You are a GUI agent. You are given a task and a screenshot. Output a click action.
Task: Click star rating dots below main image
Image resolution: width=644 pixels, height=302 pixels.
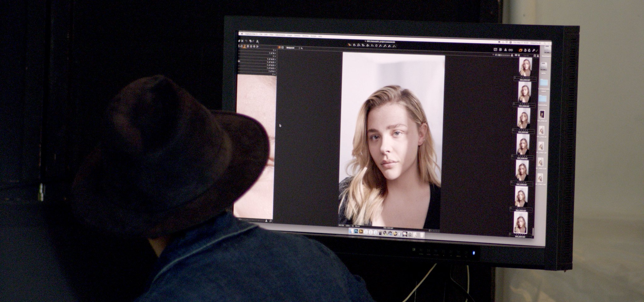[435, 231]
